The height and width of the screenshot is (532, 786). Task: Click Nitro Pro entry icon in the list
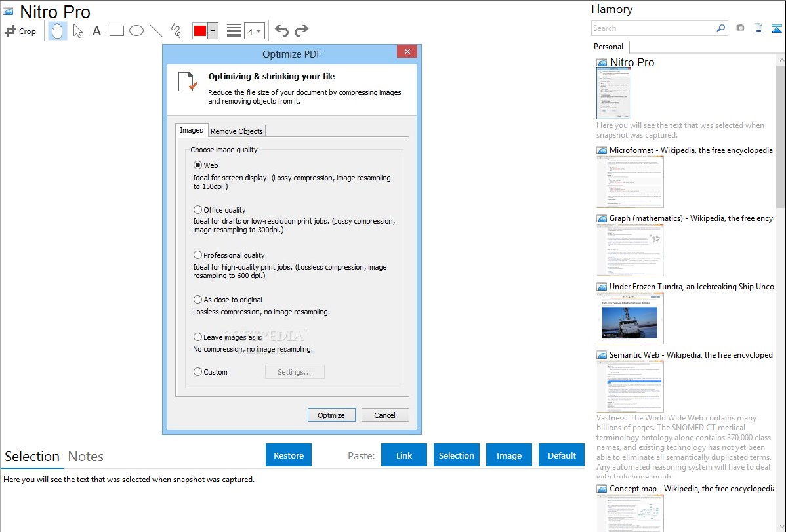pos(602,63)
